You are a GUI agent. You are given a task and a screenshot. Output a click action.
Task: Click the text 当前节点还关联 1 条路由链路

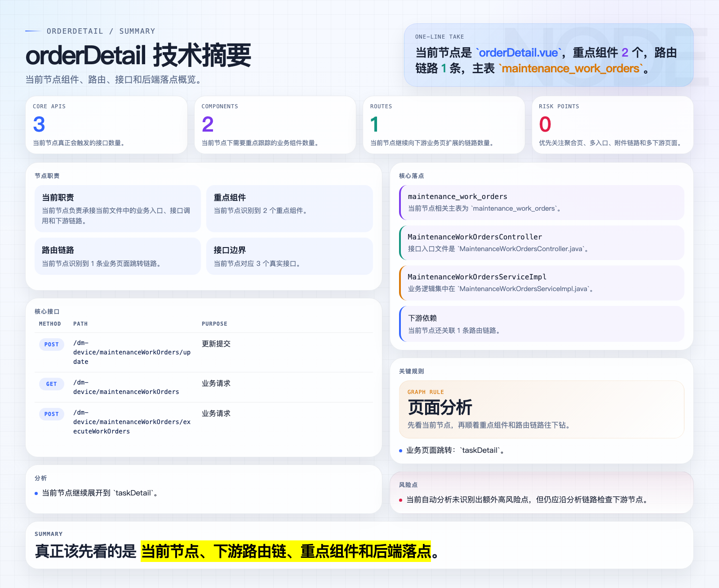(455, 330)
